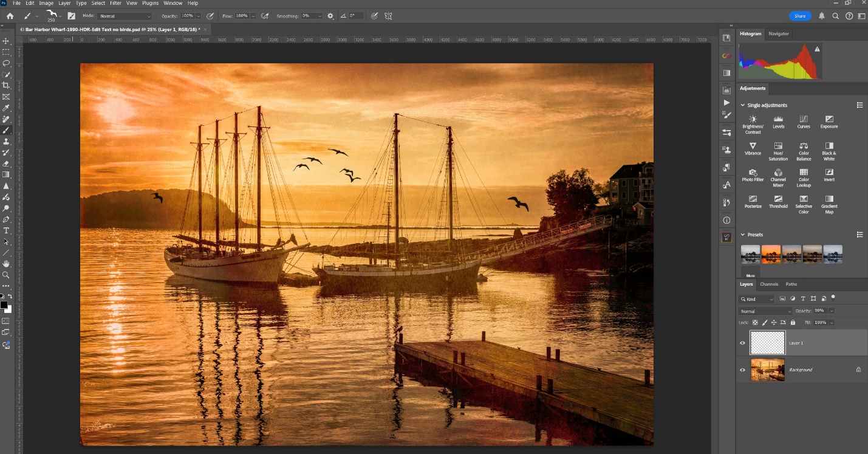Click the Share button
The width and height of the screenshot is (868, 454).
(x=800, y=16)
